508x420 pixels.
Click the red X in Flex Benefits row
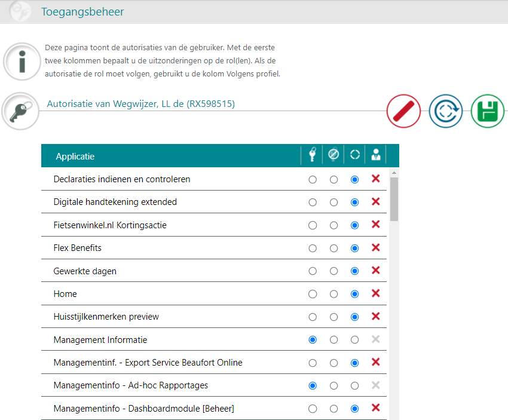point(376,248)
